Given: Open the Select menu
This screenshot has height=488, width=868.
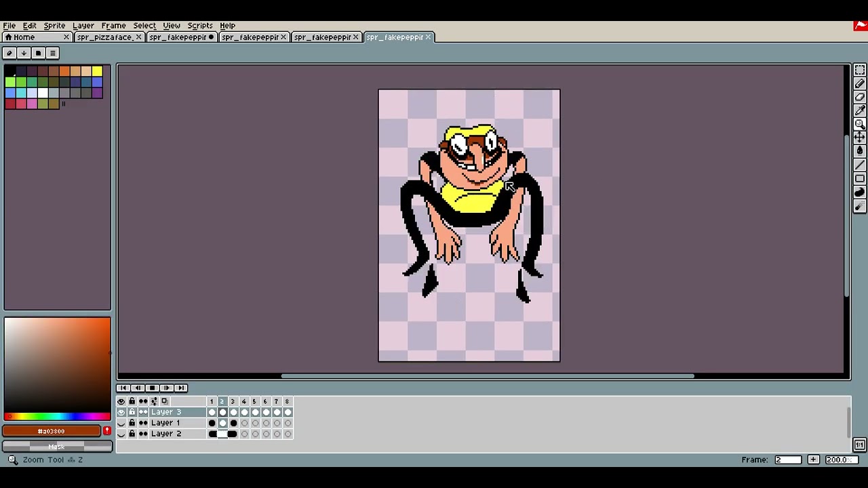Looking at the screenshot, I should pos(144,25).
